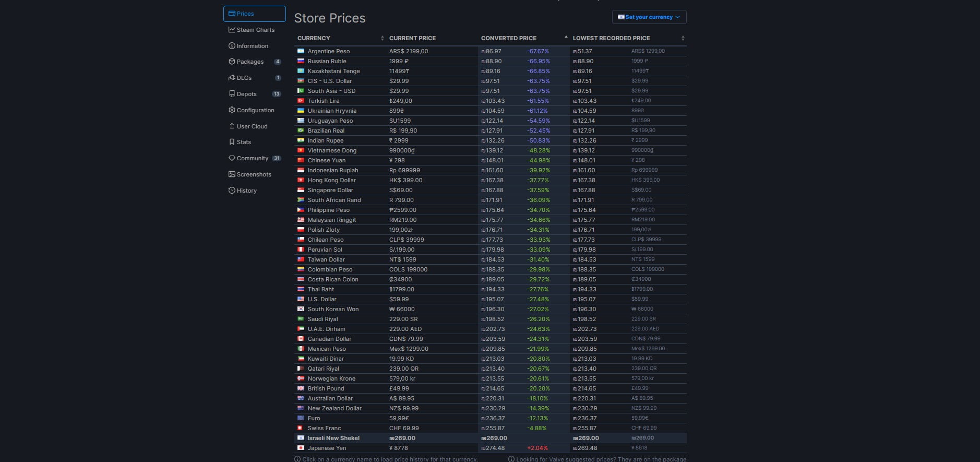Open the History sidebar section
This screenshot has height=462, width=980.
click(246, 191)
